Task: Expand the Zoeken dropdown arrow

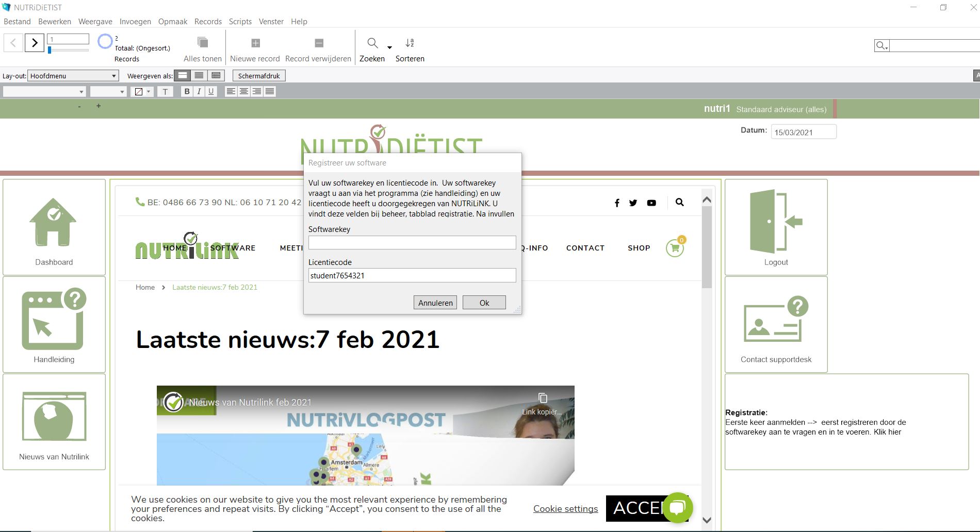Action: (390, 47)
